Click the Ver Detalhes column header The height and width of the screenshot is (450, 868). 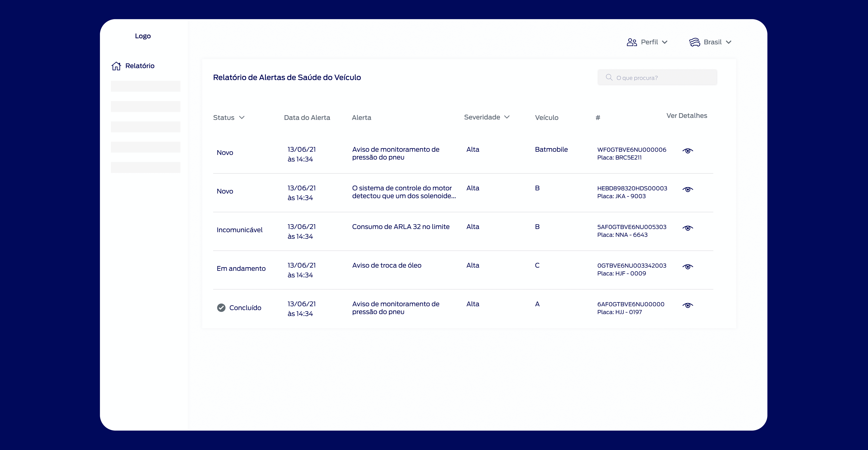point(686,115)
